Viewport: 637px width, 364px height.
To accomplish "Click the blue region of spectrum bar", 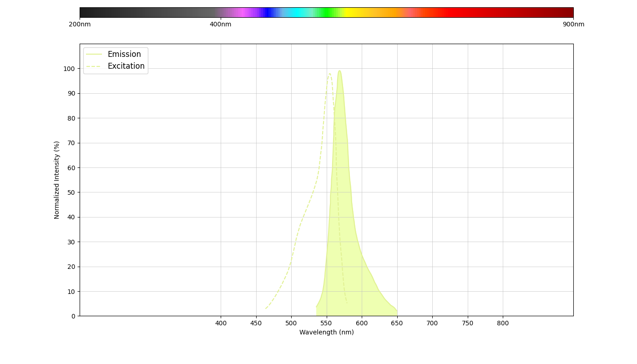I will [268, 12].
